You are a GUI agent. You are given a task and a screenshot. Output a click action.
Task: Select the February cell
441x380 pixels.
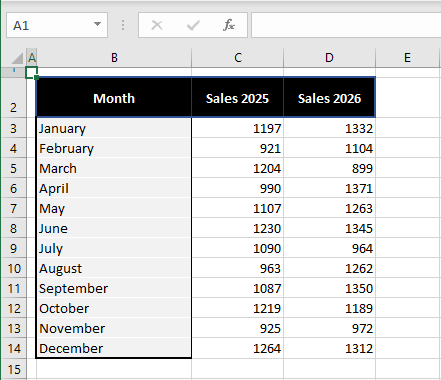pyautogui.click(x=114, y=148)
